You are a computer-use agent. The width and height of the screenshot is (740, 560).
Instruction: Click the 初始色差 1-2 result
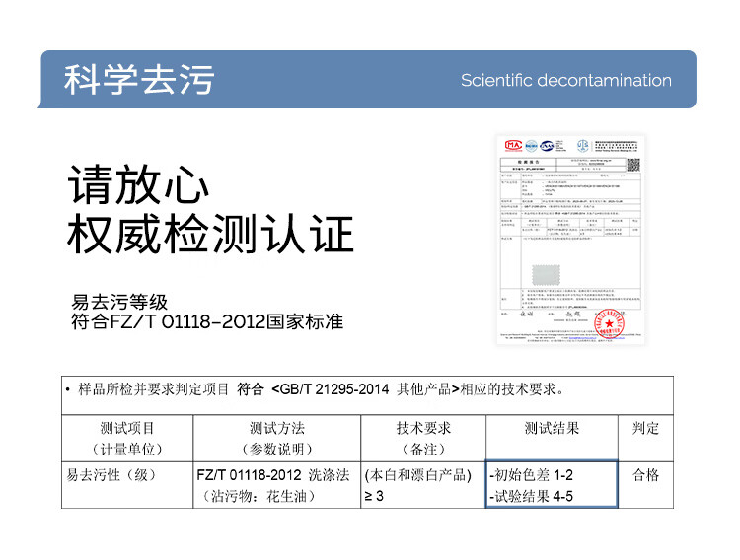532,475
